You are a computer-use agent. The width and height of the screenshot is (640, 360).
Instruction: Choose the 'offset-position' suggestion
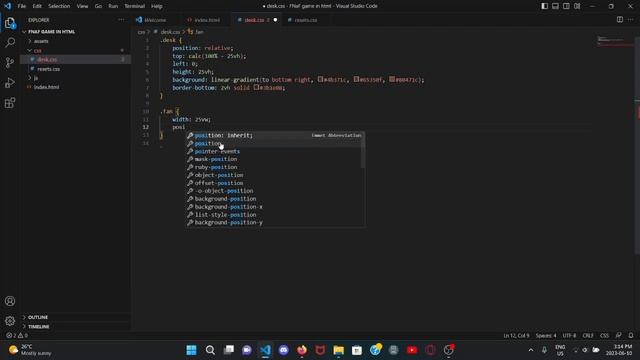pos(273,183)
